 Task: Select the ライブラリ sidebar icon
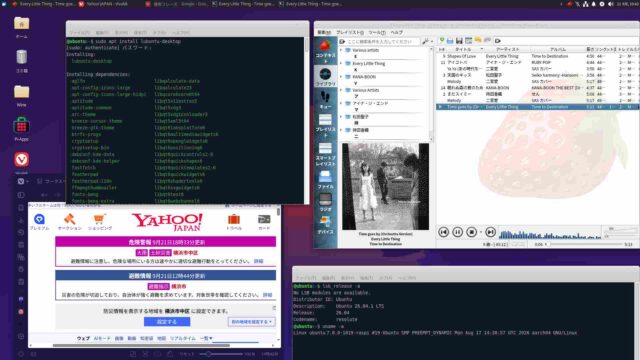[x=325, y=77]
